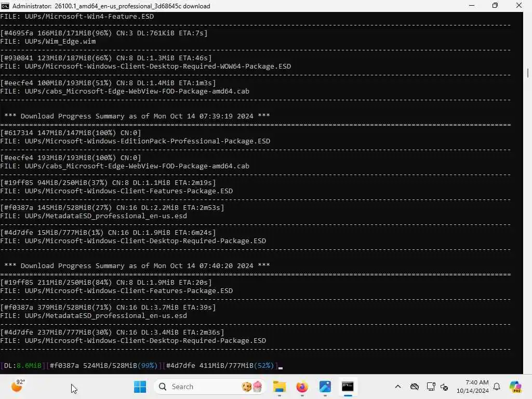The width and height of the screenshot is (532, 399).
Task: Click the summary heading with time 07:40:20
Action: click(137, 265)
